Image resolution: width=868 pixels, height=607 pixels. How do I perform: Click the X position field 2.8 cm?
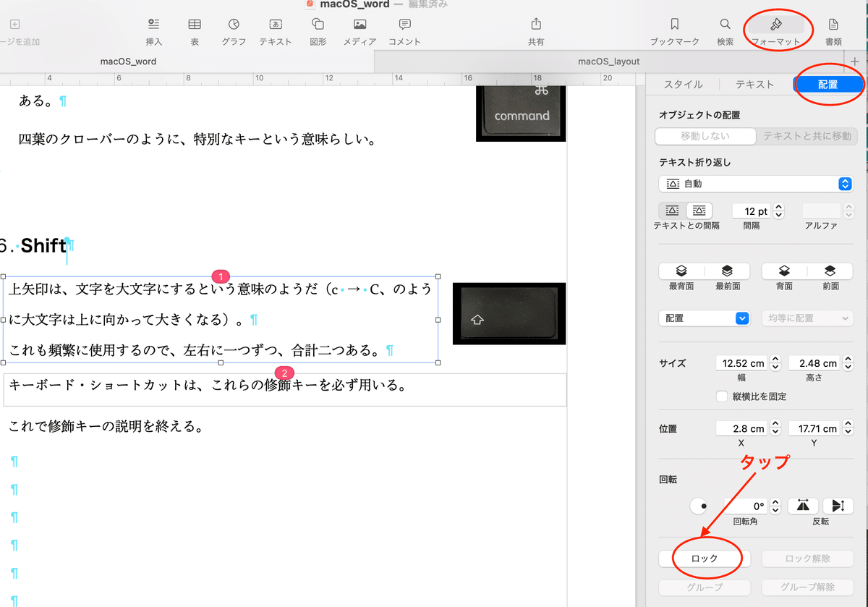click(x=741, y=428)
